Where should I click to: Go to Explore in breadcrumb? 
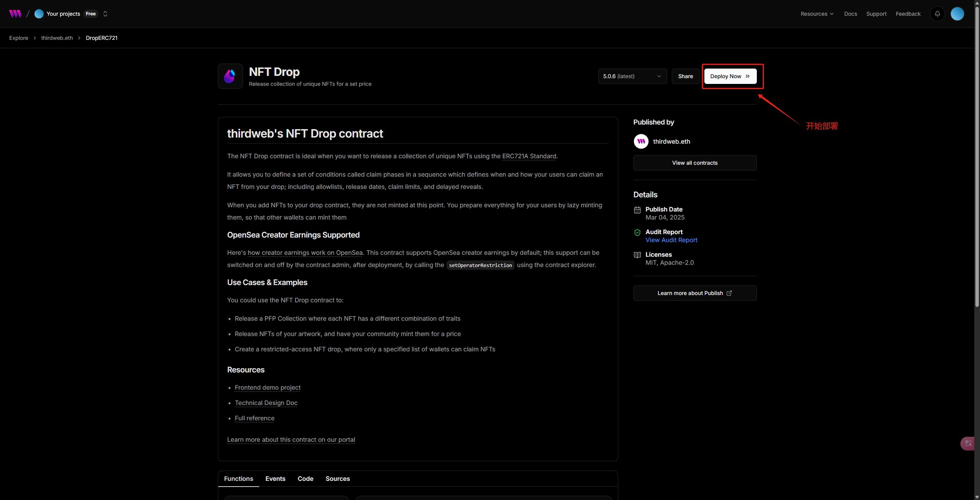tap(19, 38)
